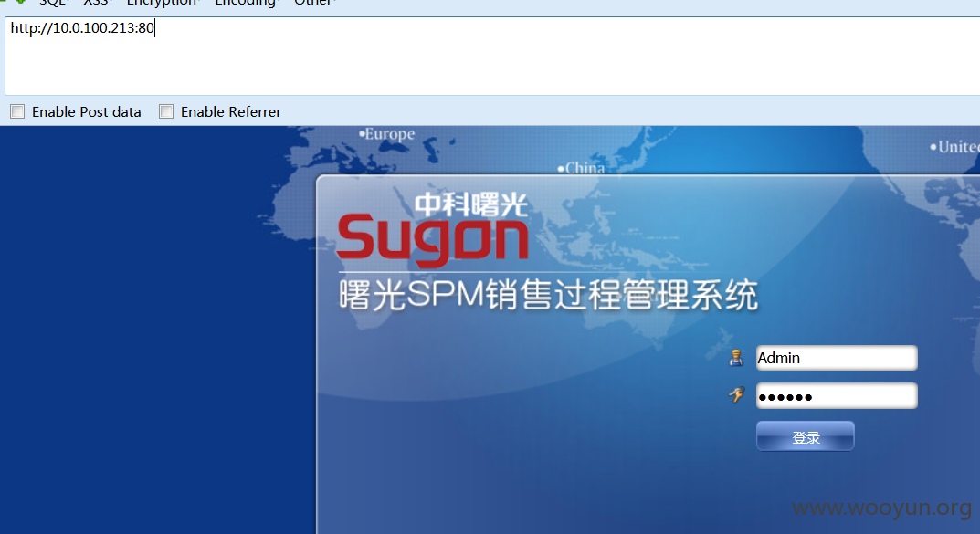Focus the username field containing Admin

pos(837,358)
